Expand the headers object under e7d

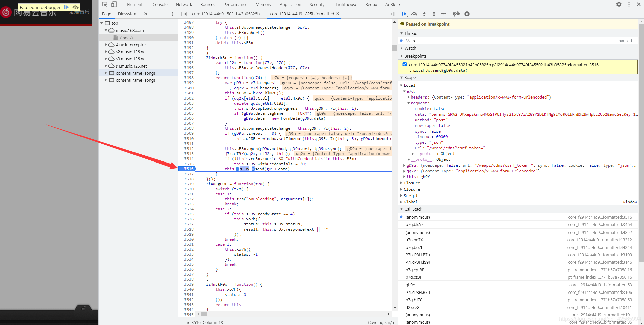(x=409, y=97)
